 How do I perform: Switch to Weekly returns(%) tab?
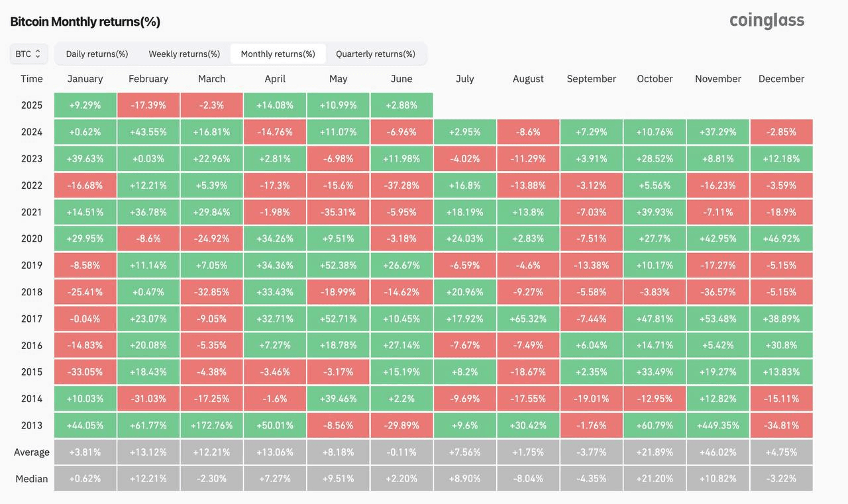click(184, 54)
